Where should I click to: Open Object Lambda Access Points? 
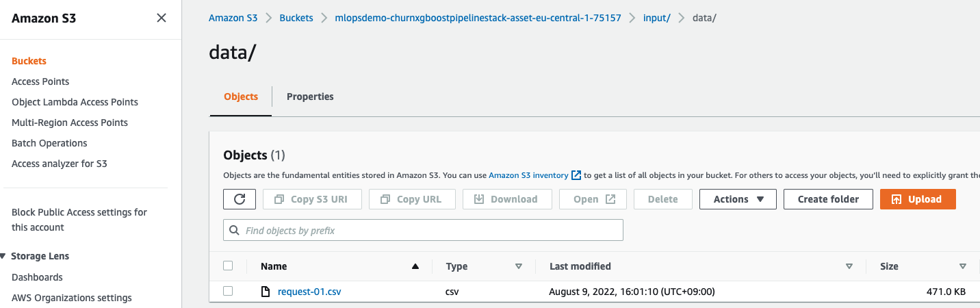(75, 102)
